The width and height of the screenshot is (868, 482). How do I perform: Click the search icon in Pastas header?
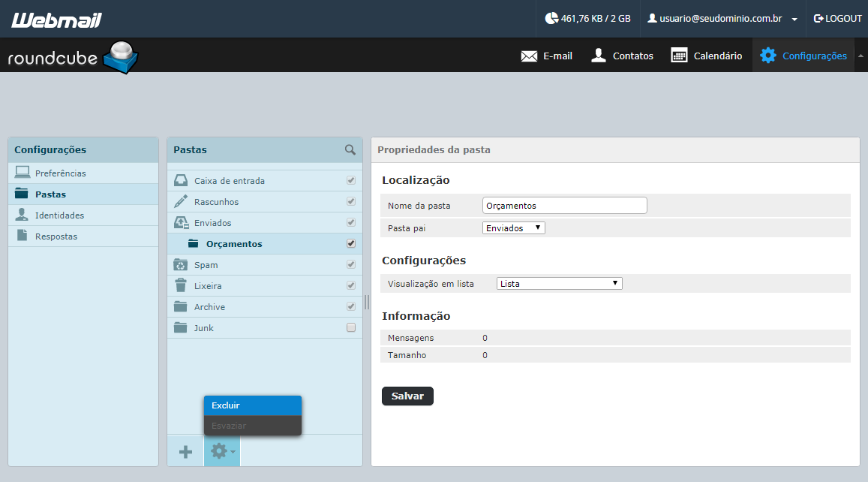(350, 149)
